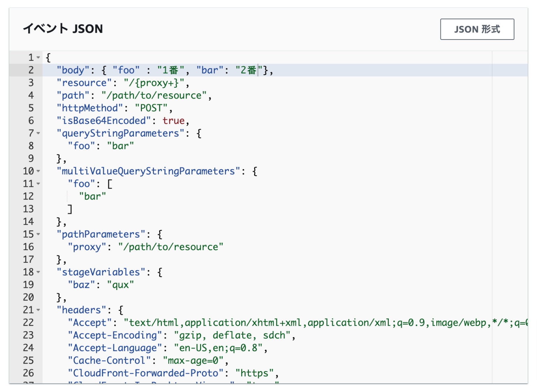
Task: Click line number 5 in the gutter
Action: pos(31,108)
